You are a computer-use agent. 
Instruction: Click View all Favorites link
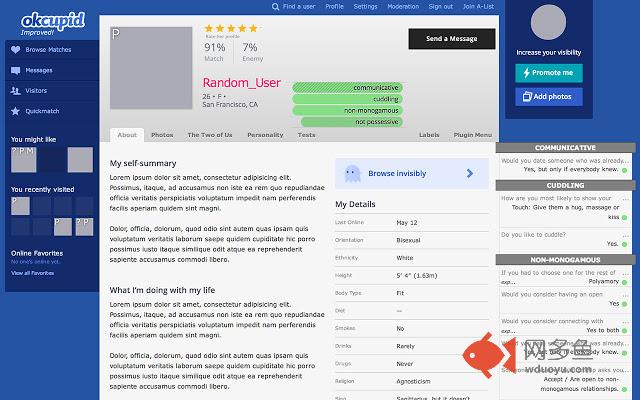pos(33,273)
